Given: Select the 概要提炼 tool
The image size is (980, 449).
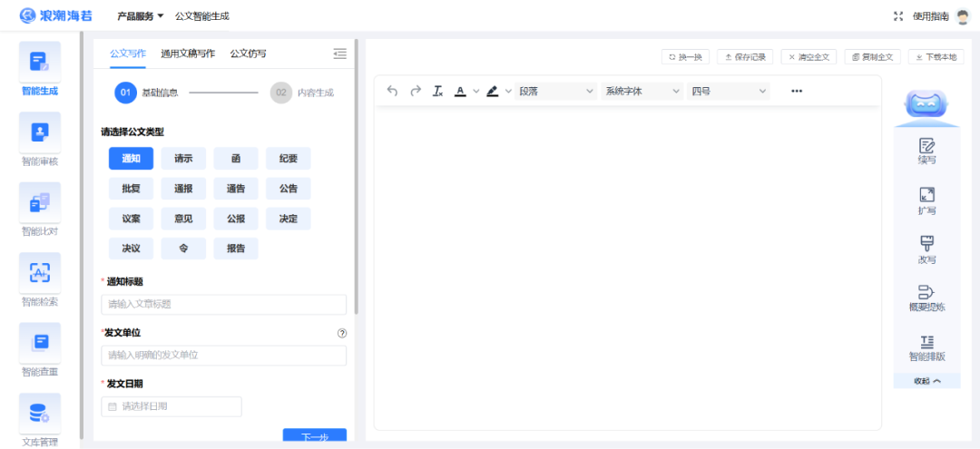Looking at the screenshot, I should (926, 298).
